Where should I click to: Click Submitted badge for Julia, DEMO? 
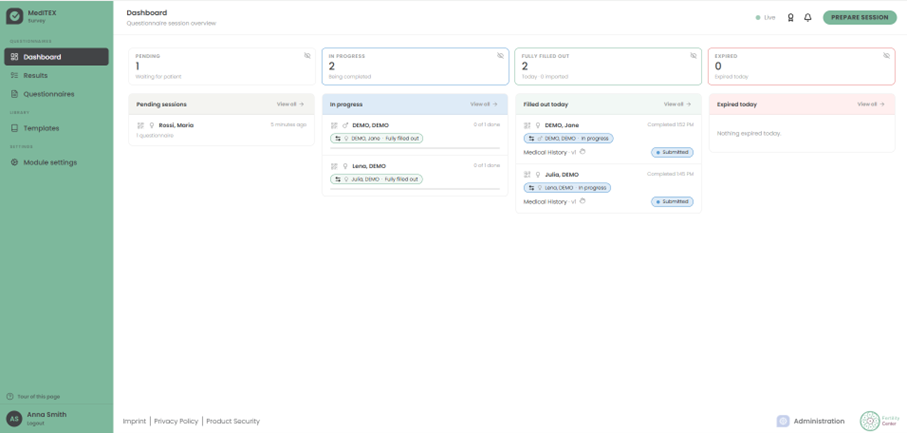click(672, 201)
